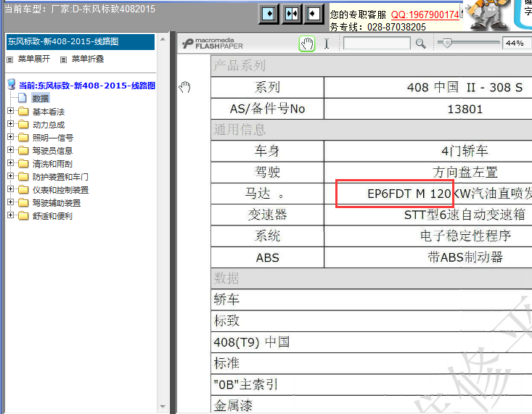Viewport: 532px width, 414px height.
Task: Select the text selection cursor tool
Action: click(327, 44)
